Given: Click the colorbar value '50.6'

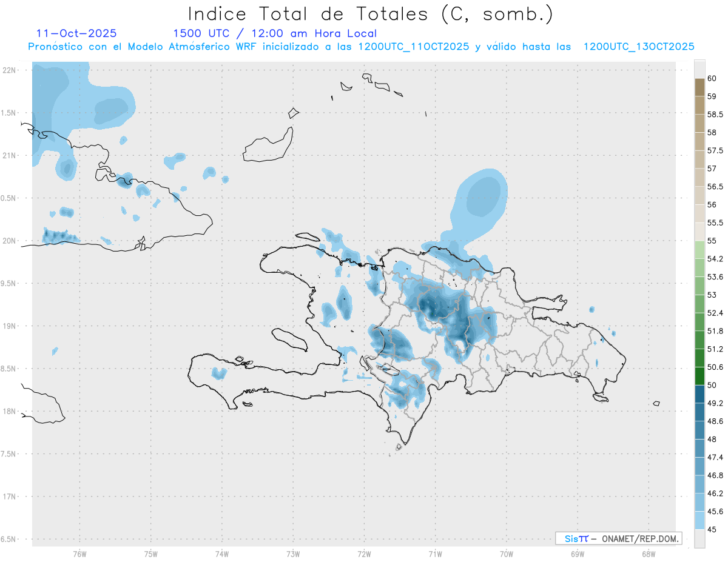Looking at the screenshot, I should 715,367.
